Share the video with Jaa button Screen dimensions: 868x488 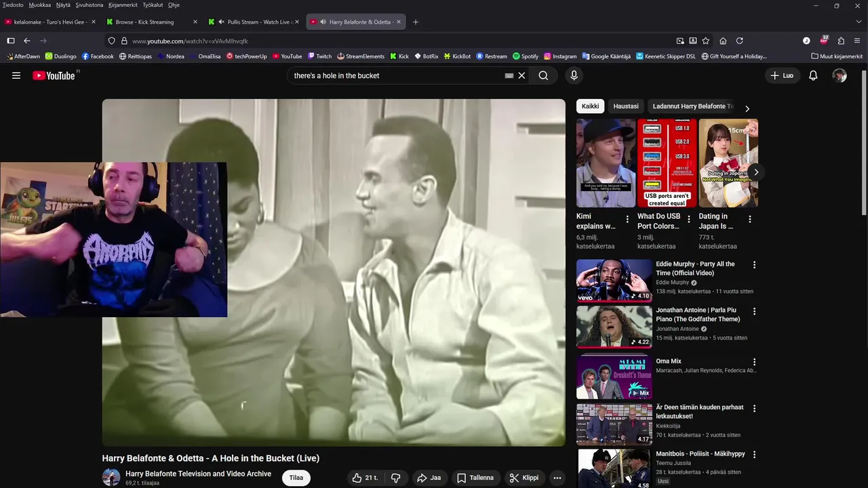click(429, 478)
